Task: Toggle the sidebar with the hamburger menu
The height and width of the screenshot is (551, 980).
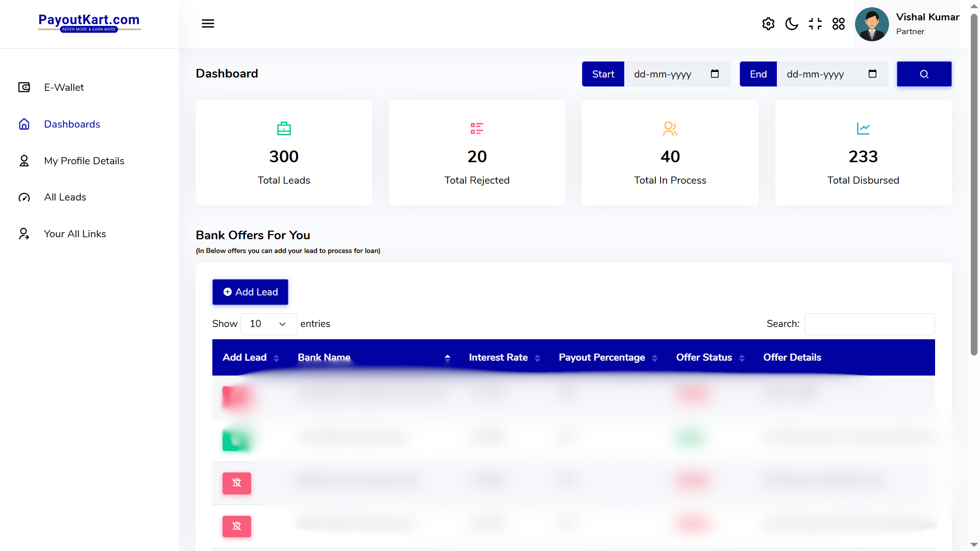Action: pyautogui.click(x=208, y=23)
